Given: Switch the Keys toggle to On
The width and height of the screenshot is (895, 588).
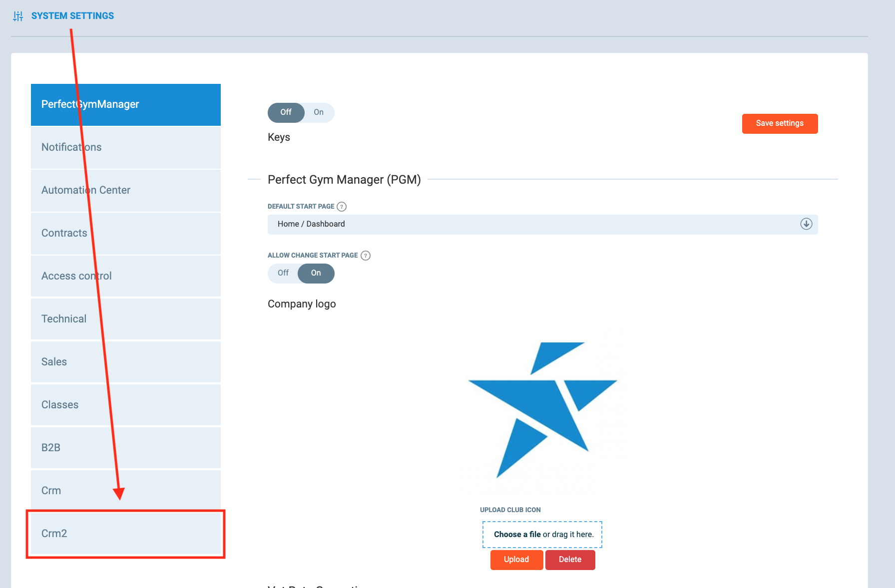Looking at the screenshot, I should (319, 112).
